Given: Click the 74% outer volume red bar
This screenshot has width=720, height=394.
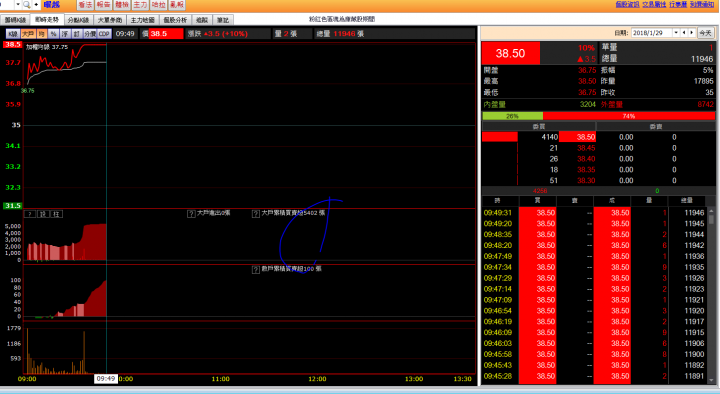Looking at the screenshot, I should click(x=629, y=116).
